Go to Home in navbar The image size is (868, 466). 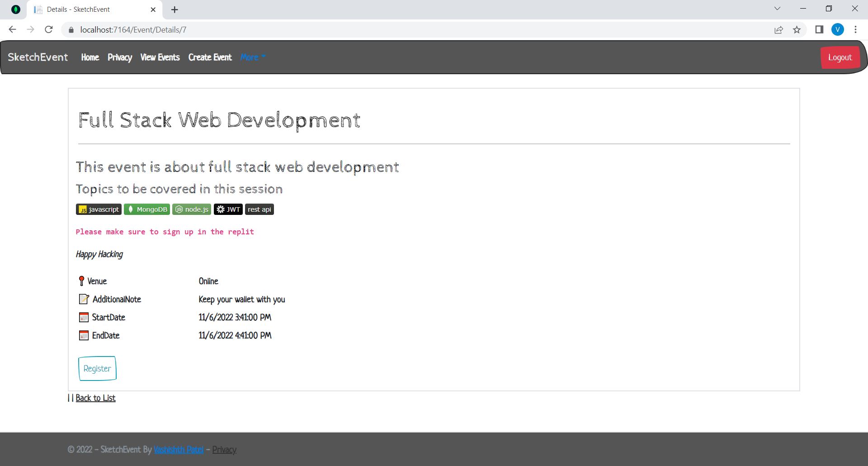pos(90,57)
